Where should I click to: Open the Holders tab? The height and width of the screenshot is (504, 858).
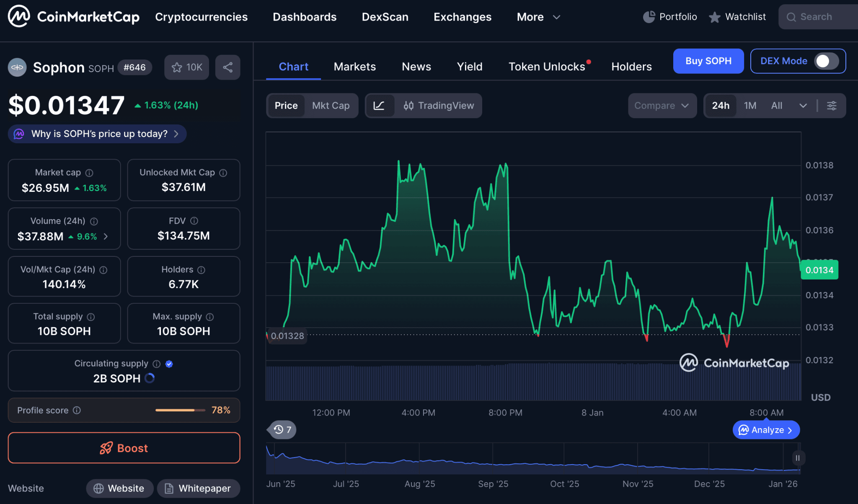coord(631,66)
